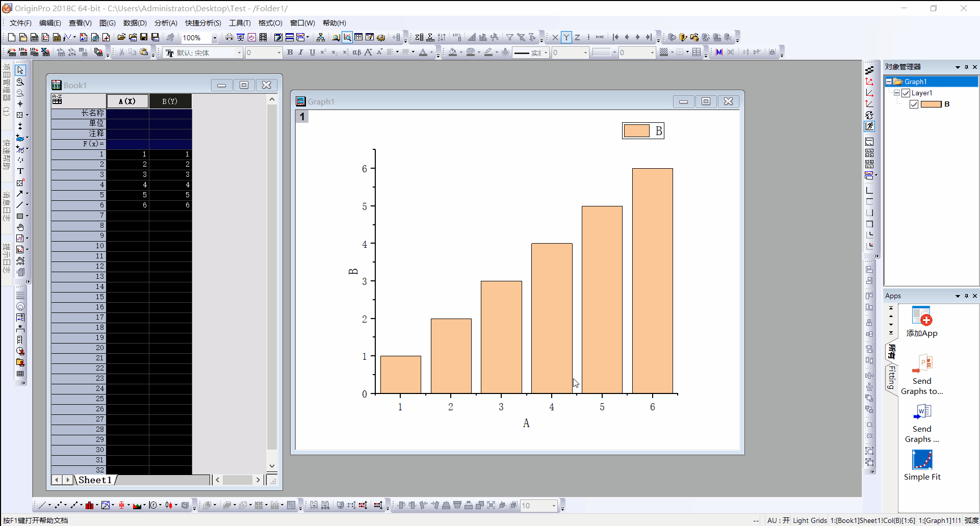The image size is (980, 526).
Task: Open the Object Manager panel menu arrow
Action: pos(958,67)
